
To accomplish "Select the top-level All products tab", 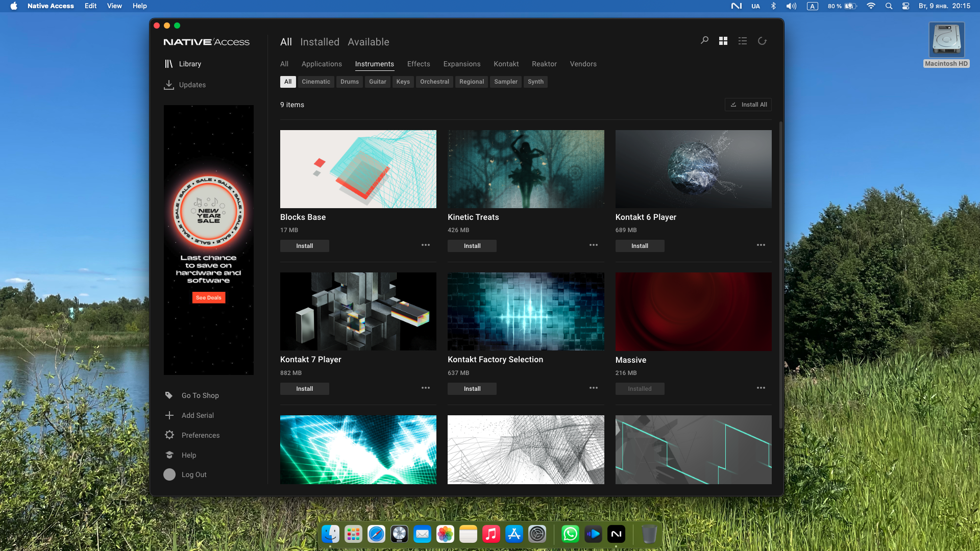I will point(286,42).
